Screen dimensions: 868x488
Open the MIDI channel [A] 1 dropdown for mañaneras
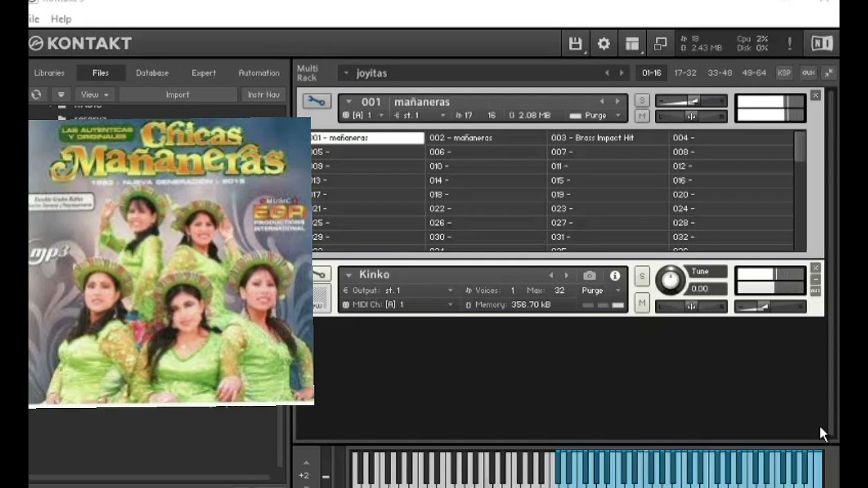[x=380, y=116]
